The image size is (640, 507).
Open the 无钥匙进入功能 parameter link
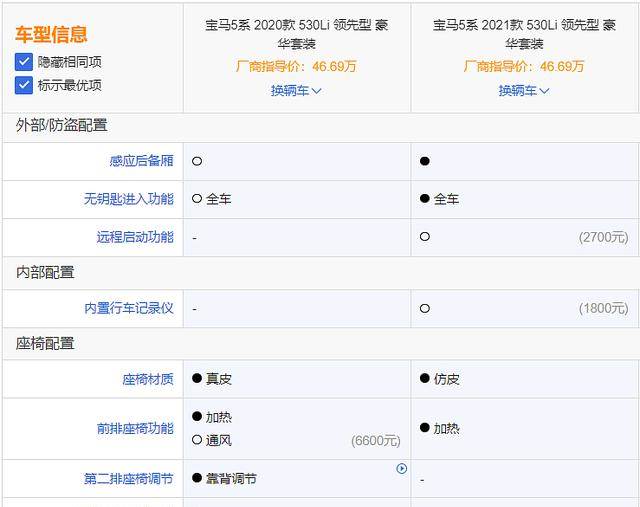click(x=129, y=199)
